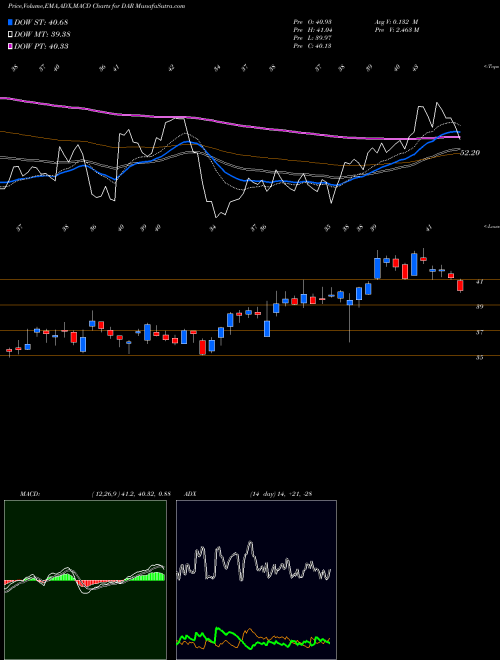Select the 'Pre O: 40.93' value

pos(313,21)
